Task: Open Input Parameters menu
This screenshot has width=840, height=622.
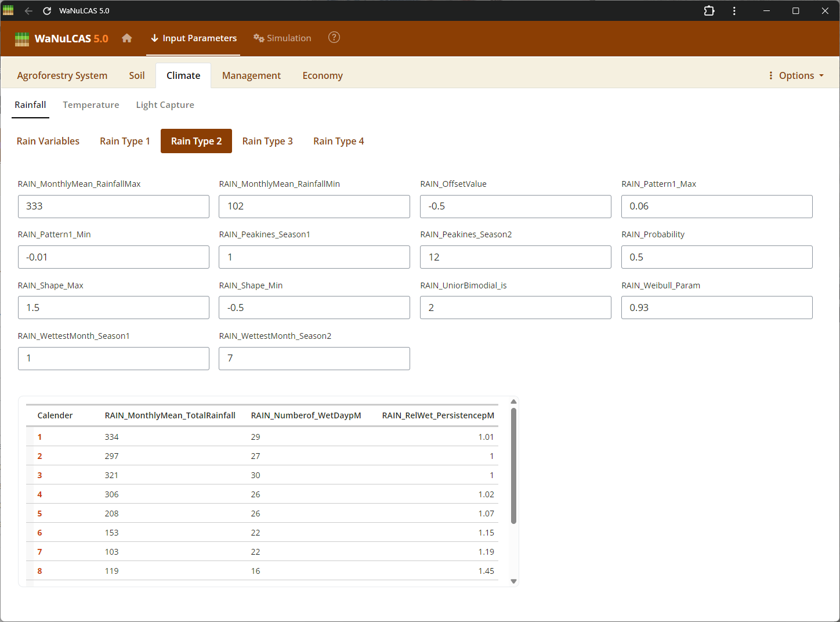Action: click(193, 38)
